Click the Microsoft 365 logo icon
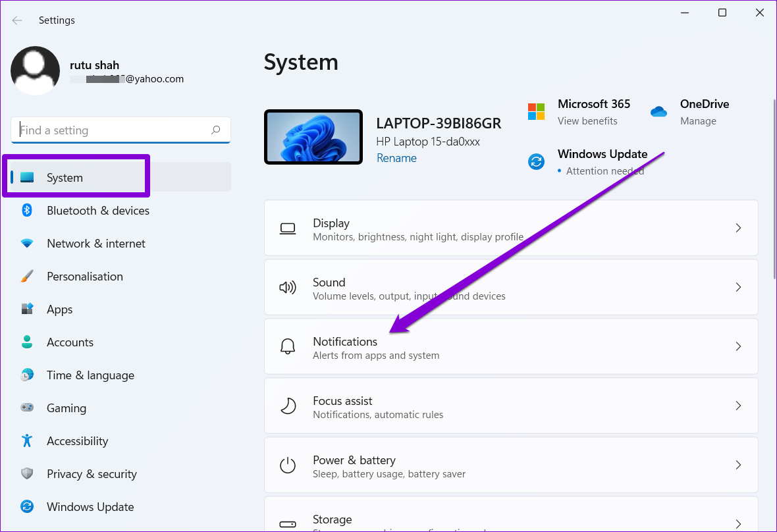The height and width of the screenshot is (532, 777). (x=536, y=111)
